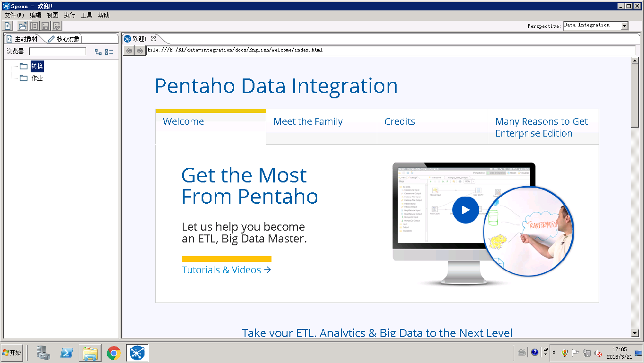Click the on-screen keyboard tray icon
Image resolution: width=644 pixels, height=363 pixels.
522,353
